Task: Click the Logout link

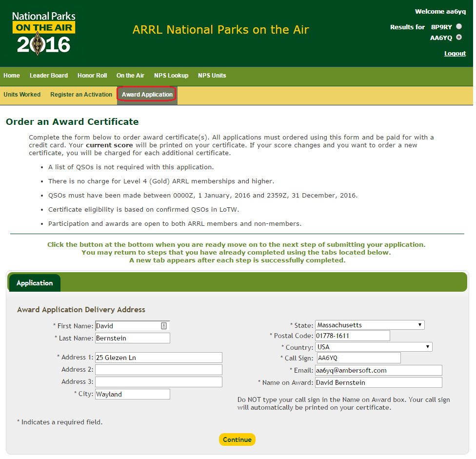Action: (455, 54)
